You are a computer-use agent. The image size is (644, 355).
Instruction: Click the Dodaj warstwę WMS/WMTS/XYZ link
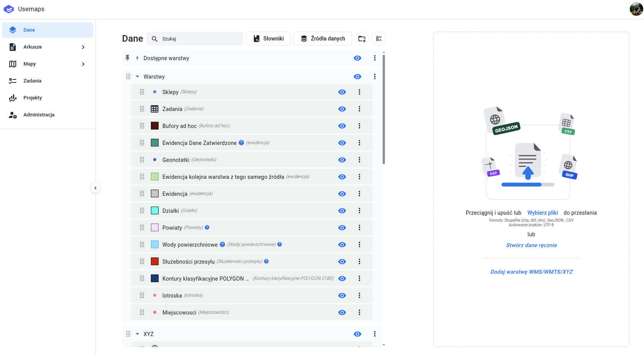click(531, 272)
